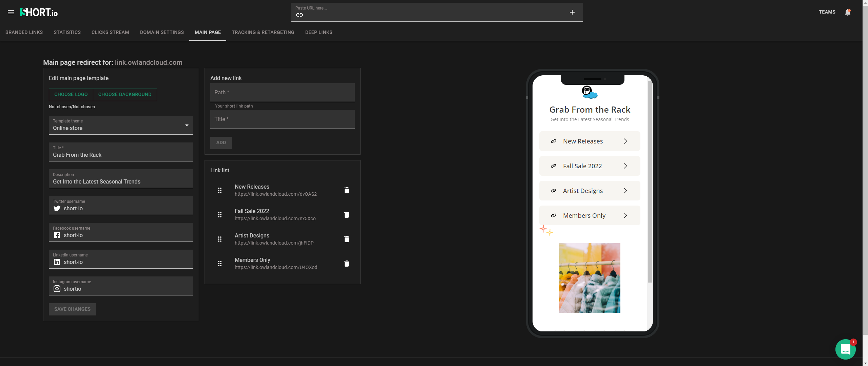Select the Main Page tab
This screenshot has height=366, width=868.
pyautogui.click(x=208, y=32)
